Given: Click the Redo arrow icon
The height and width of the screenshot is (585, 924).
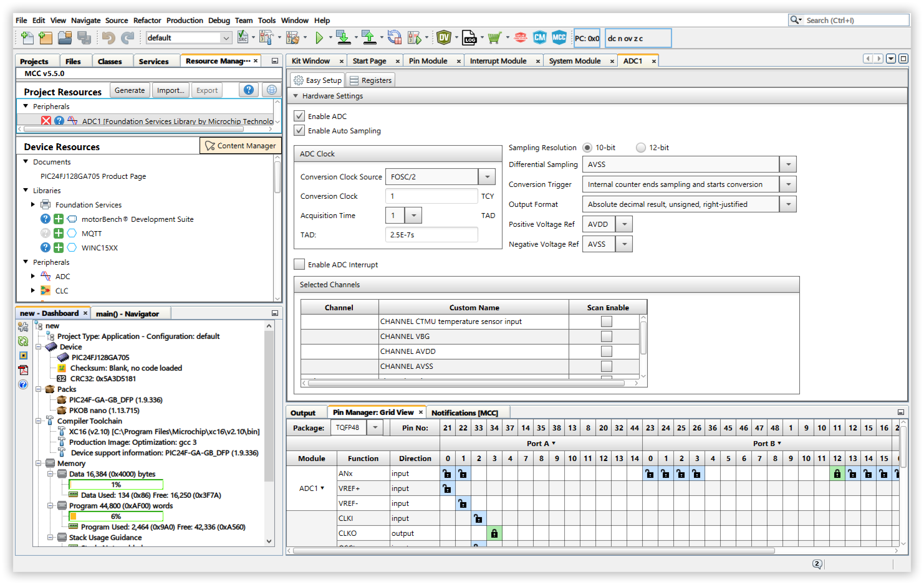Looking at the screenshot, I should (128, 38).
